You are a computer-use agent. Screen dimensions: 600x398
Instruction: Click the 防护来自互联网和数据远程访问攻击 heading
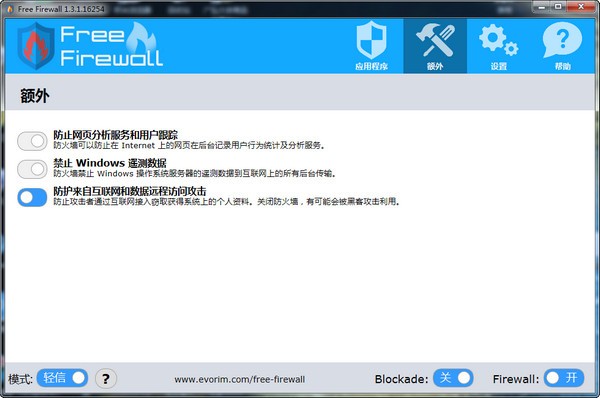[x=130, y=191]
